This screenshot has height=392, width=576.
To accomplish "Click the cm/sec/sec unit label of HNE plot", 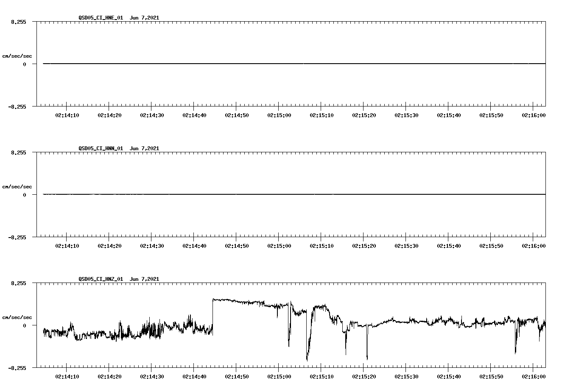I will pyautogui.click(x=17, y=56).
